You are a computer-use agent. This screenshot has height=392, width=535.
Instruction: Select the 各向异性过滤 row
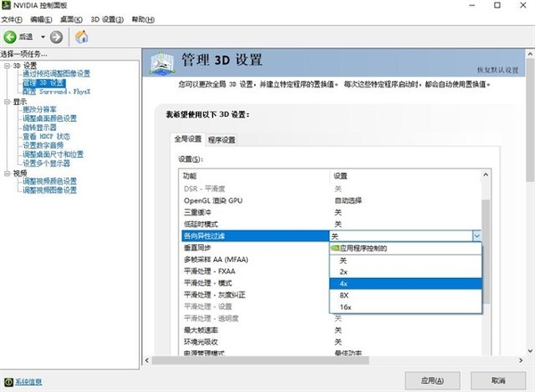tap(255, 236)
